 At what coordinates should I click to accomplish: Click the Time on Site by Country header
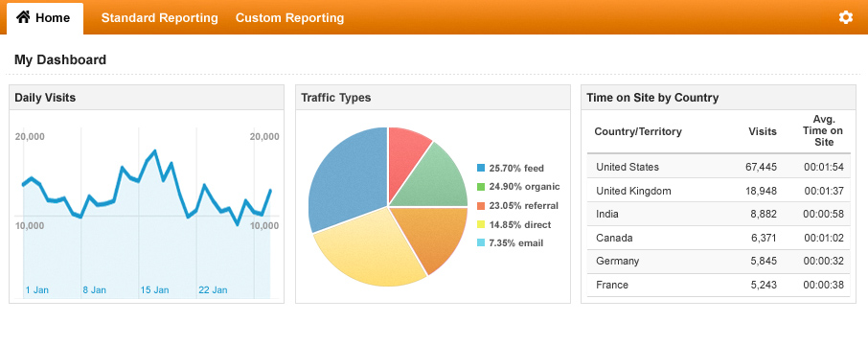(x=719, y=98)
